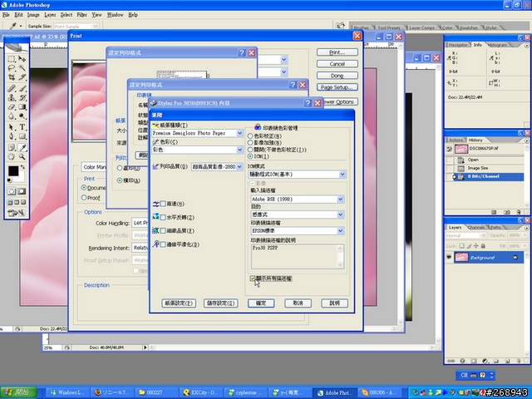Switch to Quick Mask mode
This screenshot has width=532, height=399.
pos(22,191)
